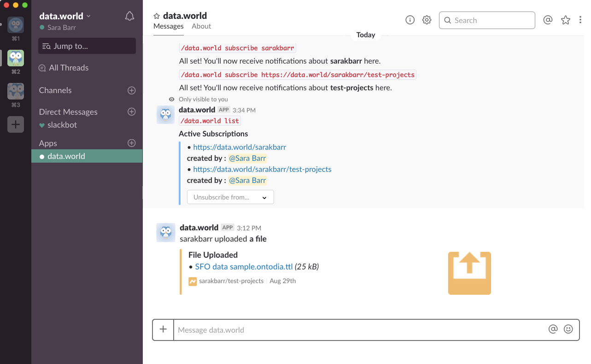
Task: Open the Direct Messages section header
Action: pos(68,112)
